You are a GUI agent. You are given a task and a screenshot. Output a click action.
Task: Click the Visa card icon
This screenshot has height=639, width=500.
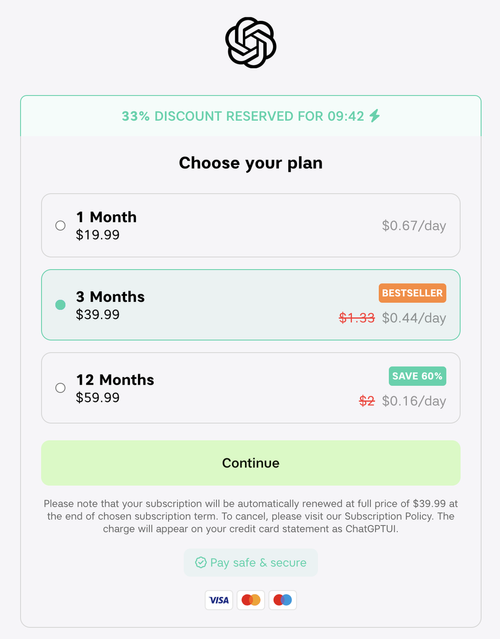(219, 600)
